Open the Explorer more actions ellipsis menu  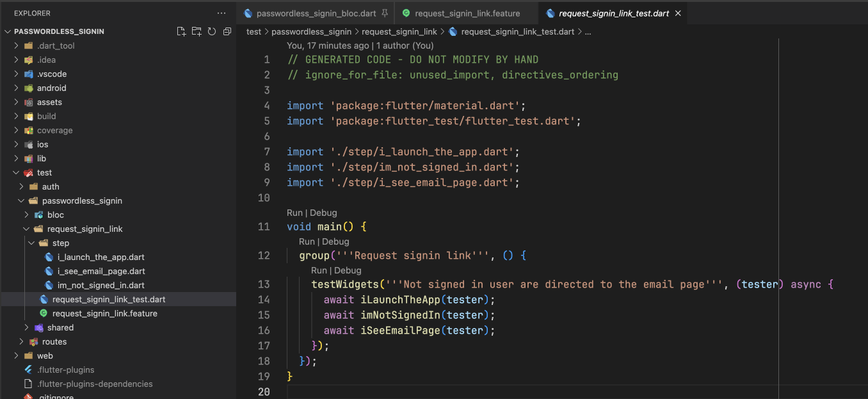coord(221,13)
